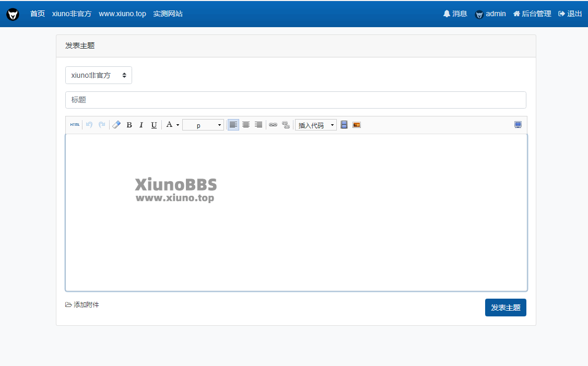Viewport: 588px width, 366px height.
Task: Click the 发表主题 submit button
Action: (505, 308)
